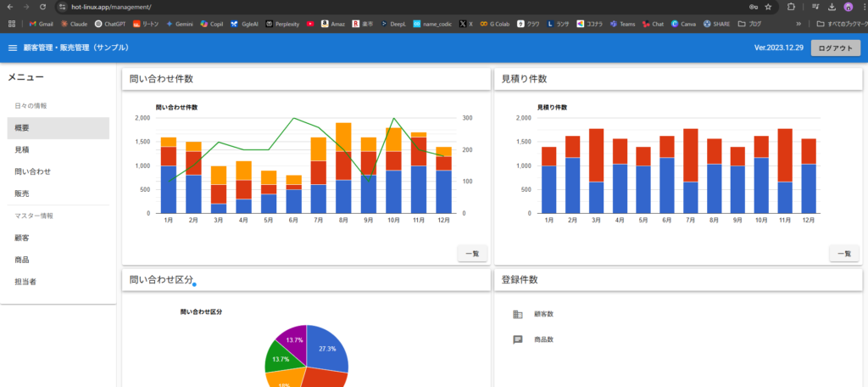Select 担当者 in the side menu
Viewport: 868px width, 387px height.
[x=58, y=282]
